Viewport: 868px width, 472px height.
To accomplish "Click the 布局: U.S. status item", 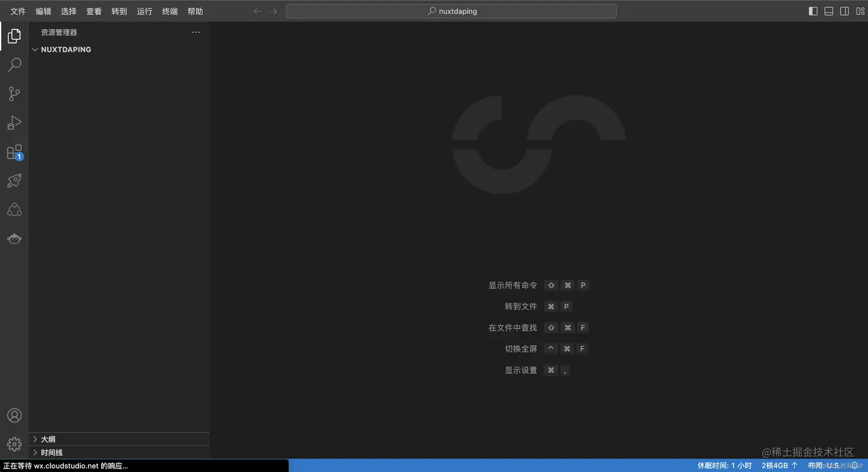I will pos(824,466).
